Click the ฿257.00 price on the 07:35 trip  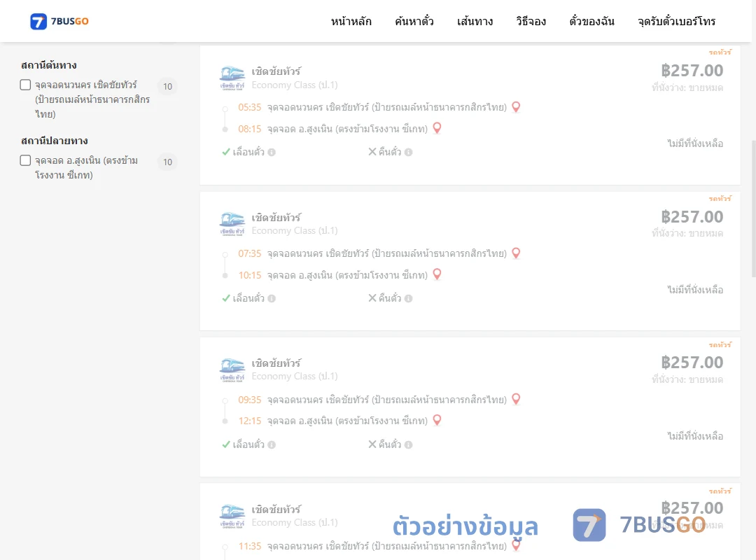click(x=692, y=216)
